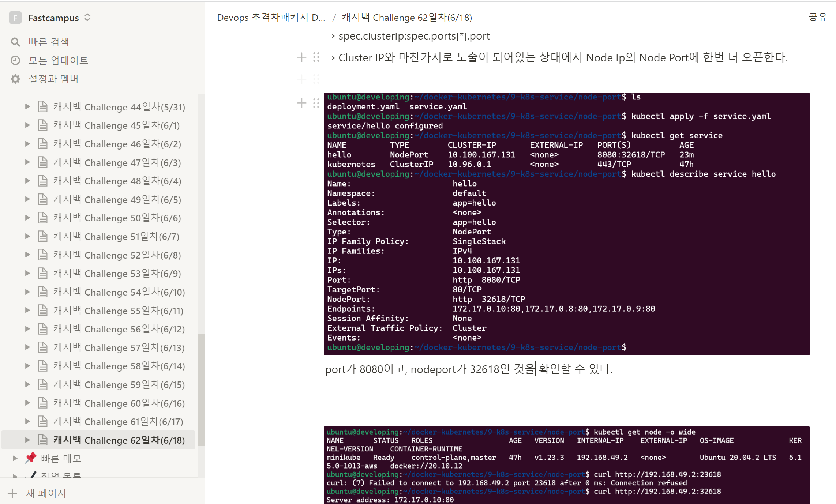Image resolution: width=836 pixels, height=504 pixels.
Task: Expand the 빠른 메모 page arrow
Action: pyautogui.click(x=15, y=458)
